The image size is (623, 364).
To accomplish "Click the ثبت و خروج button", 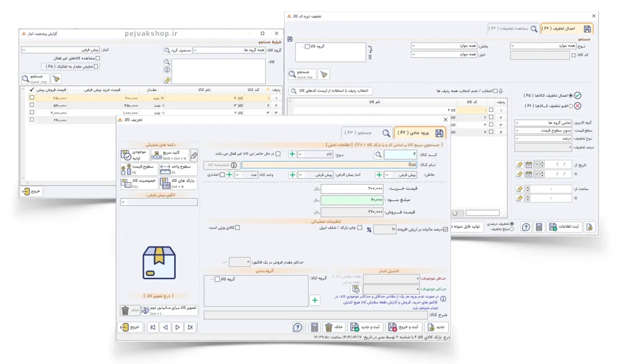I will [x=404, y=327].
